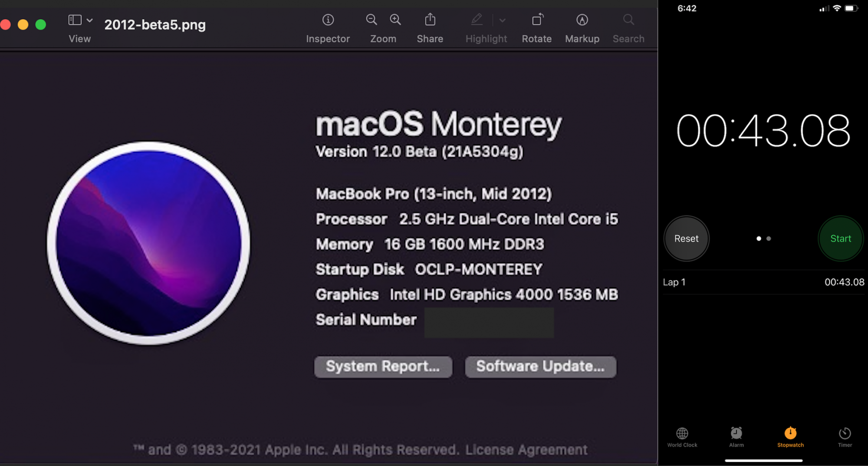Image resolution: width=868 pixels, height=466 pixels.
Task: Open the License Agreement link
Action: pos(526,449)
